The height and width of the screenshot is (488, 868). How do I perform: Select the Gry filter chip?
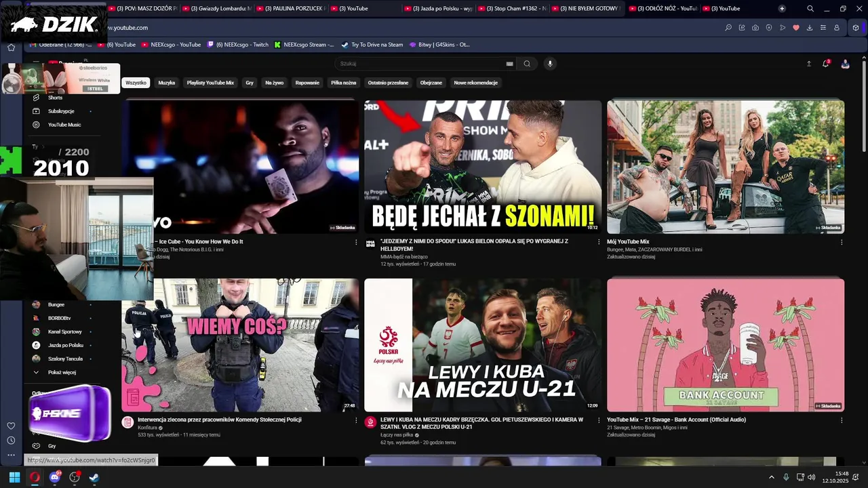pos(250,83)
